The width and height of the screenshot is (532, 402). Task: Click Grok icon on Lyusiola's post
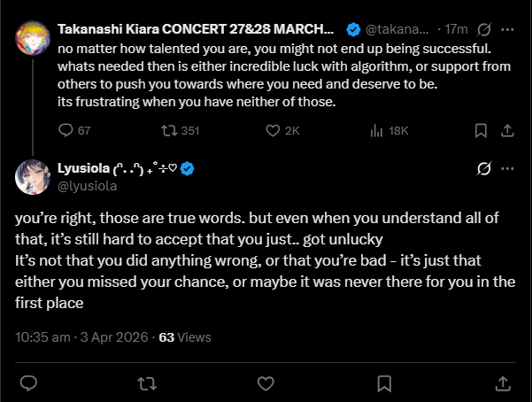483,168
